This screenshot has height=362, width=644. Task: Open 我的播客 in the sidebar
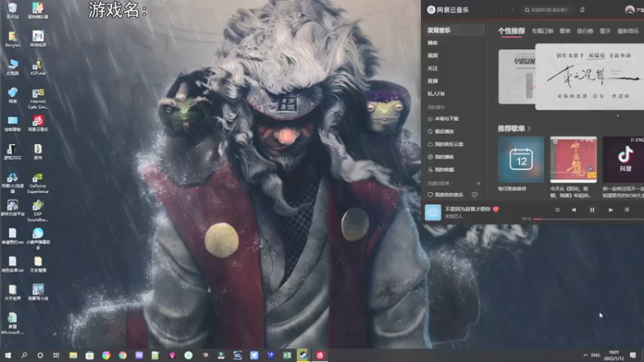pos(440,157)
